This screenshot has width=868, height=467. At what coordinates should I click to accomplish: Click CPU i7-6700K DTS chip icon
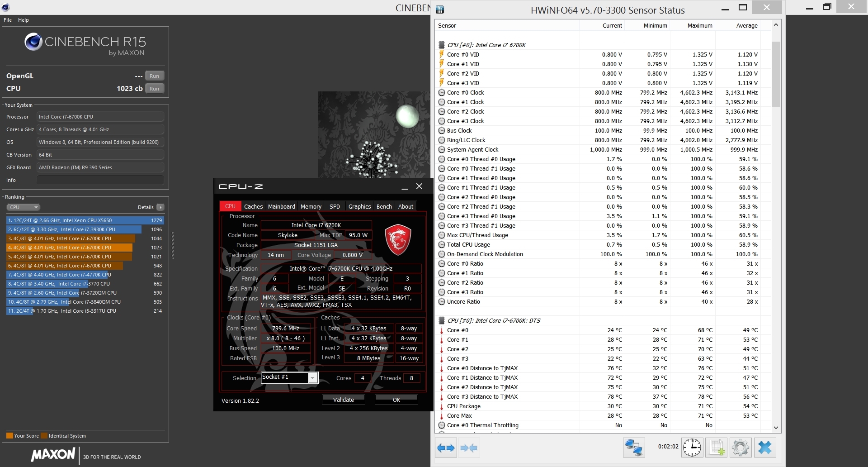pos(442,320)
